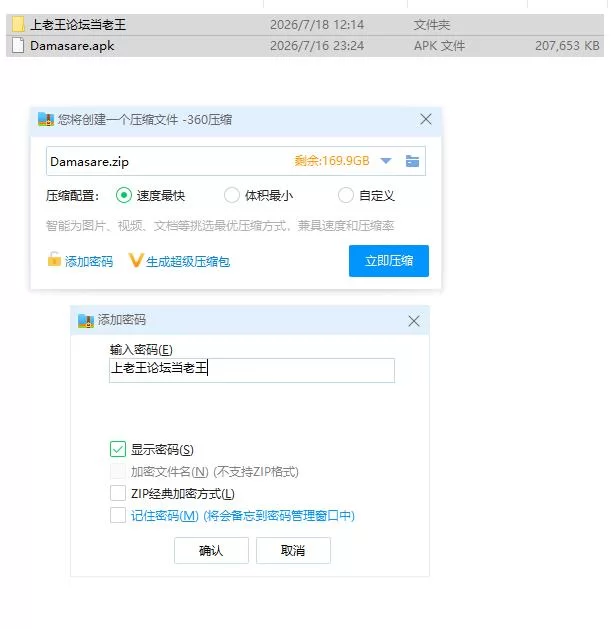The image size is (615, 629).
Task: Click the 显示密码(S) label text
Action: click(162, 450)
